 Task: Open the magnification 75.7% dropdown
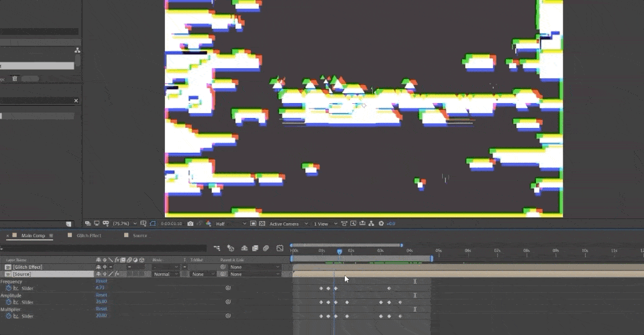[x=125, y=224]
